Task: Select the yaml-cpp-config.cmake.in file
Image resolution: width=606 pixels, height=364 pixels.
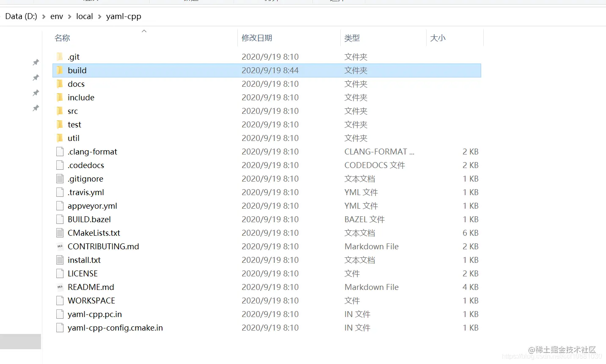Action: coord(114,327)
